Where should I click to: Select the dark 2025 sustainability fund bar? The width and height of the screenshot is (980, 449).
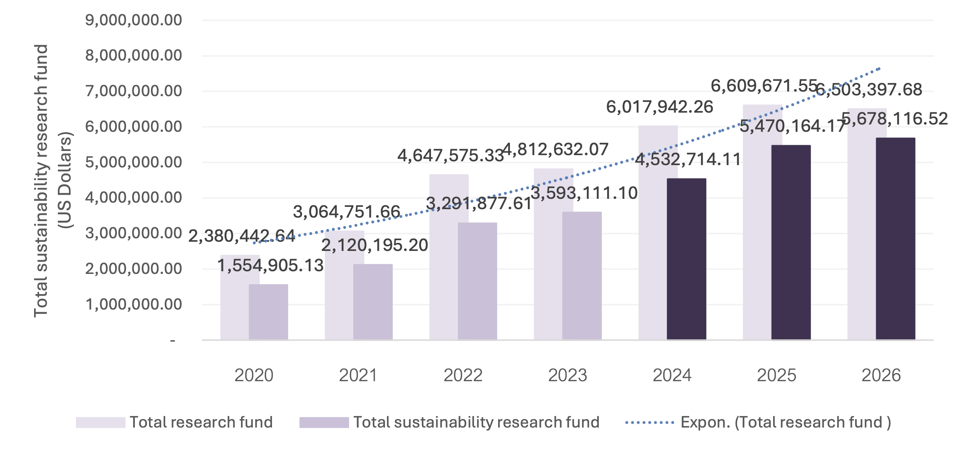[x=791, y=242]
